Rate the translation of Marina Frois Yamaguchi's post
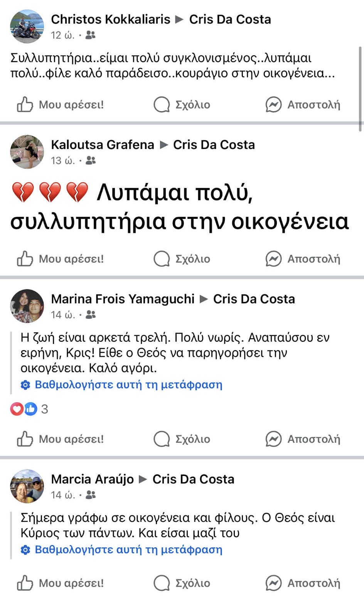 coord(128,385)
